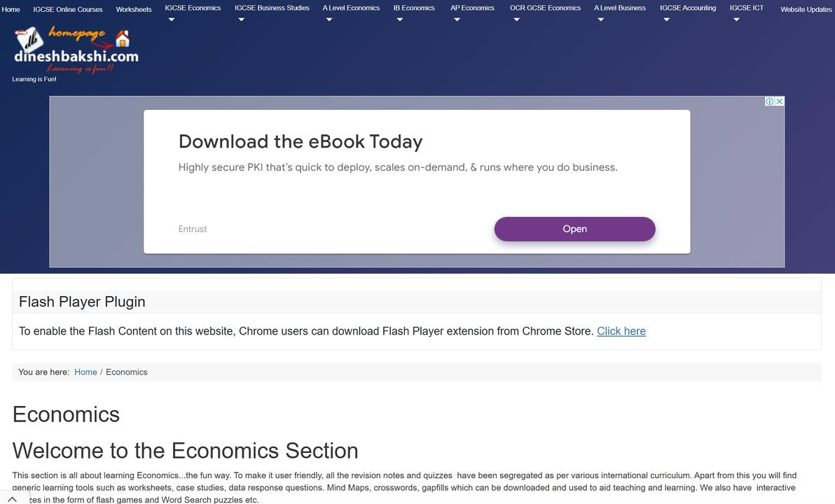Open Website Updates menu item

coord(806,9)
